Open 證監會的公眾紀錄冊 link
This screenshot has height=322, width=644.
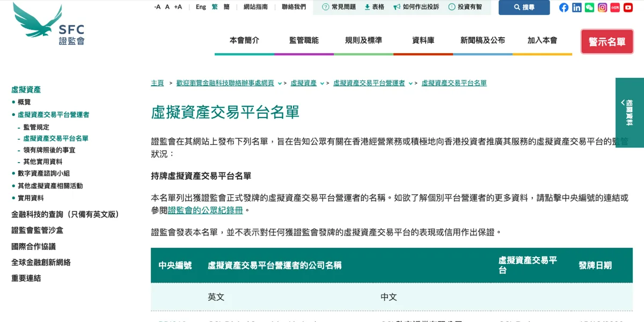pos(206,210)
